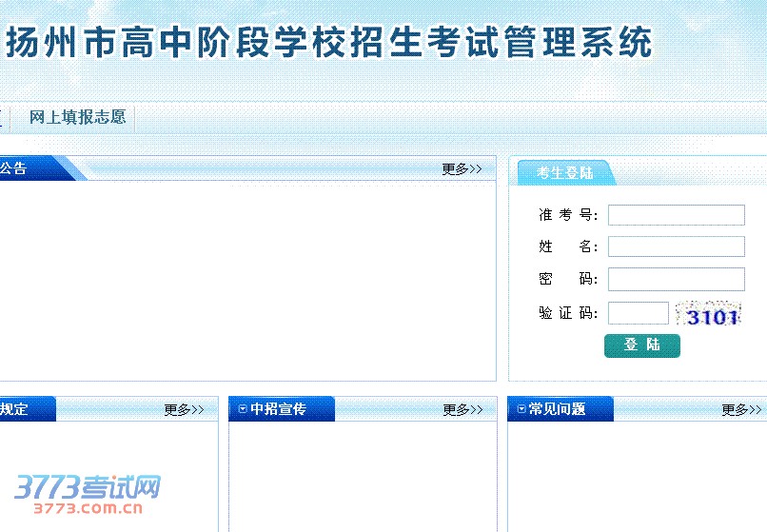This screenshot has height=532, width=767.
Task: Open 更多>> in the 公告 panel
Action: 462,169
